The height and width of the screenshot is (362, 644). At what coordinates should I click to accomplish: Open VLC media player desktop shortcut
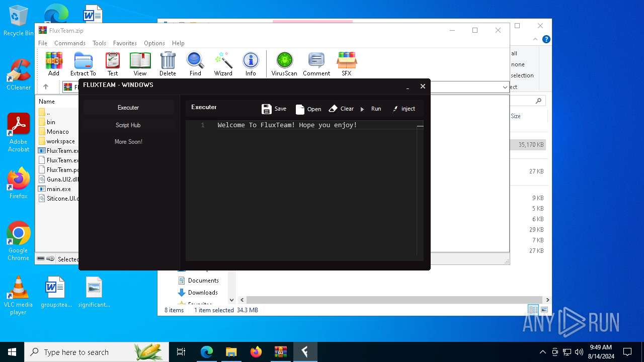coord(19,296)
